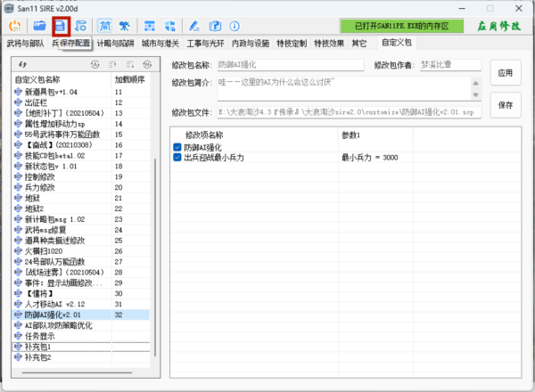Toggle the 出兵迎战最小兵力 checkbox
535x392 pixels.
coord(177,157)
